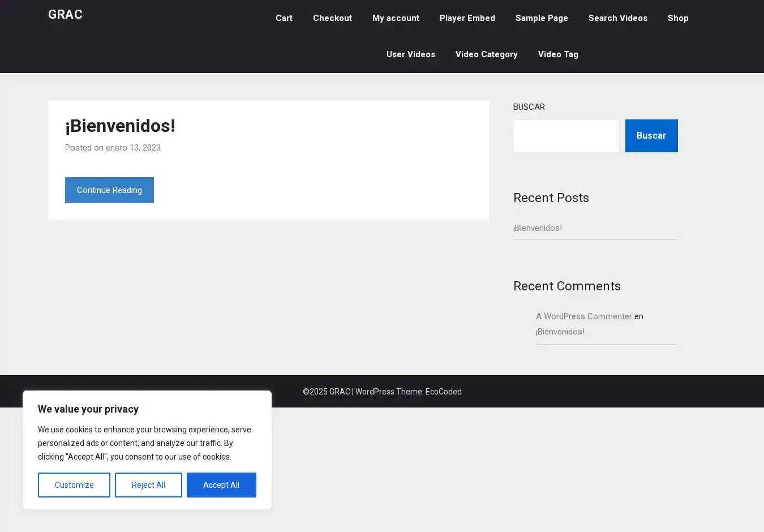764x532 pixels.
Task: Click the blue Buscar button
Action: (x=651, y=136)
